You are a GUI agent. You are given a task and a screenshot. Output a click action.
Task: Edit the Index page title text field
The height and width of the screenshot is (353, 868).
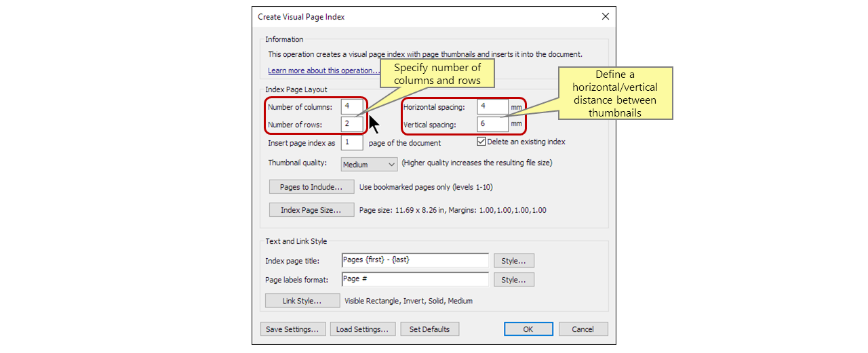point(414,260)
